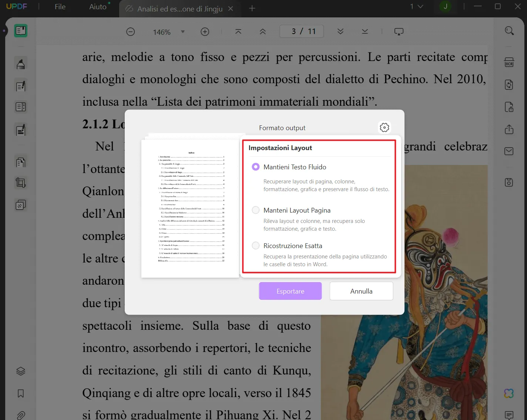This screenshot has height=420, width=527.
Task: Open the Edit PDF tool in left sidebar
Action: tap(20, 85)
